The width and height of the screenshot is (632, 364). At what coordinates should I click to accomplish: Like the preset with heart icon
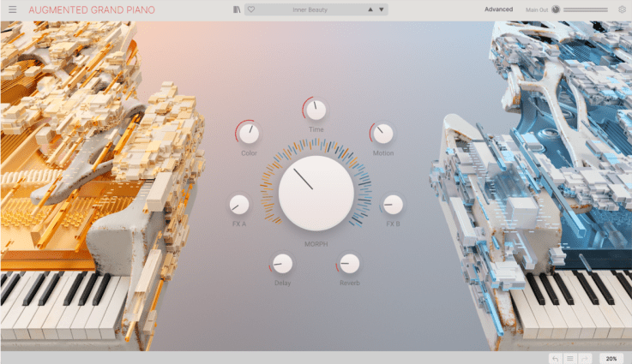click(x=251, y=9)
